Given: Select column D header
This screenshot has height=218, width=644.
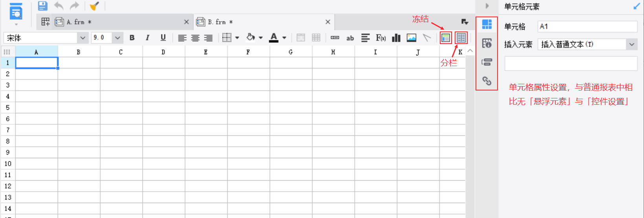Looking at the screenshot, I should coord(163,52).
